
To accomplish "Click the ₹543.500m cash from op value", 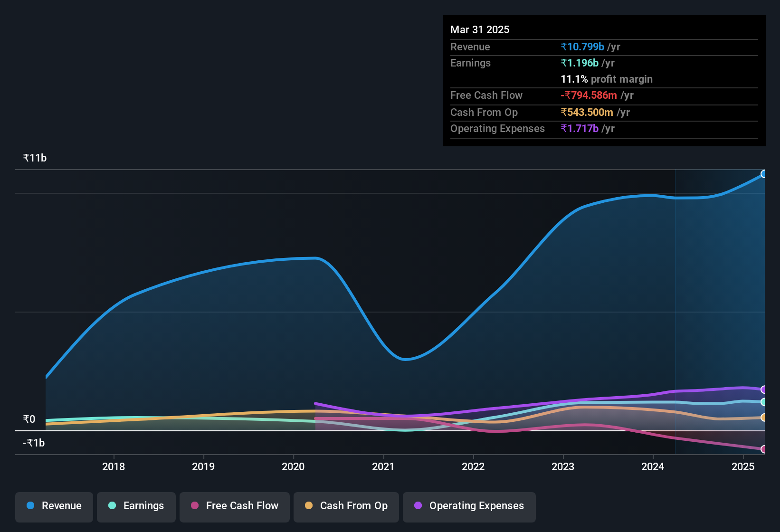I will tap(587, 113).
